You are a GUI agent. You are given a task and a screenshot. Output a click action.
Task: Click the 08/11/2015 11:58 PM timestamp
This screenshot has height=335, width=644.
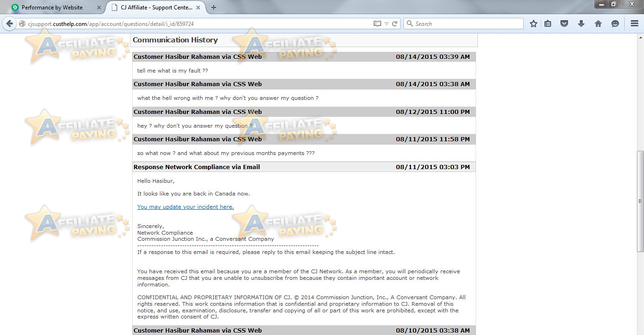point(433,139)
